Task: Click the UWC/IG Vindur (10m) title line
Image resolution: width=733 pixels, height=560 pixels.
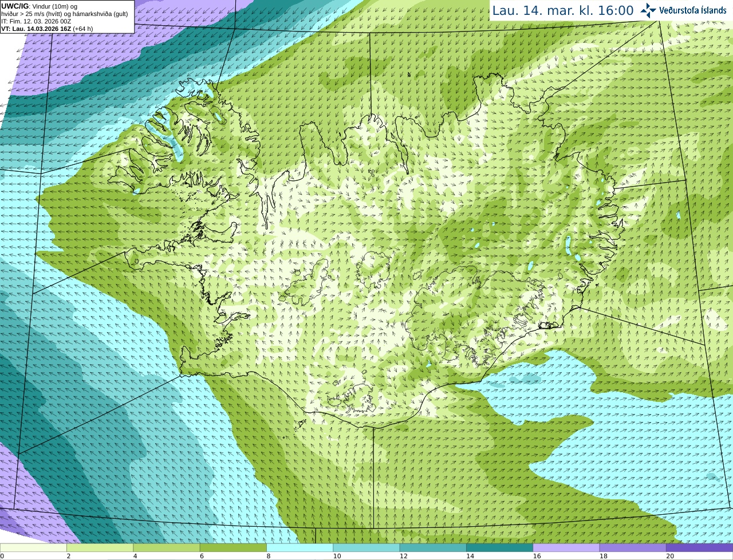Action: click(39, 6)
